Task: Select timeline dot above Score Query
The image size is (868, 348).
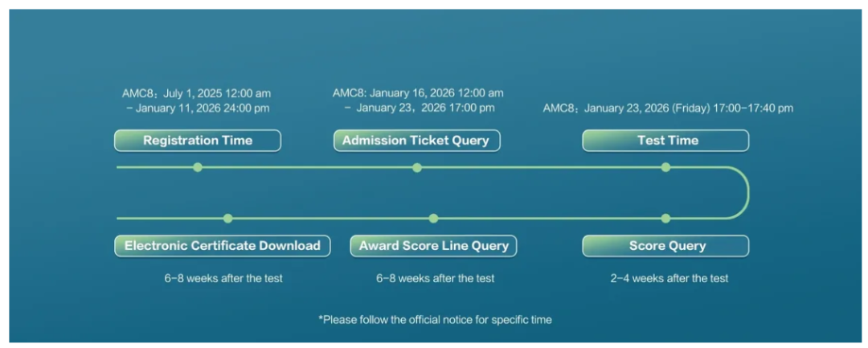Action: pos(665,218)
